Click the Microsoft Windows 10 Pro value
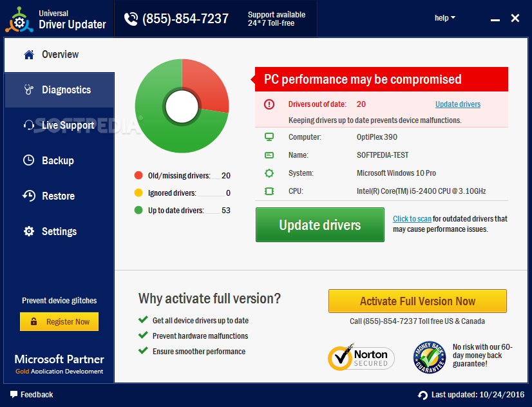 [x=396, y=173]
